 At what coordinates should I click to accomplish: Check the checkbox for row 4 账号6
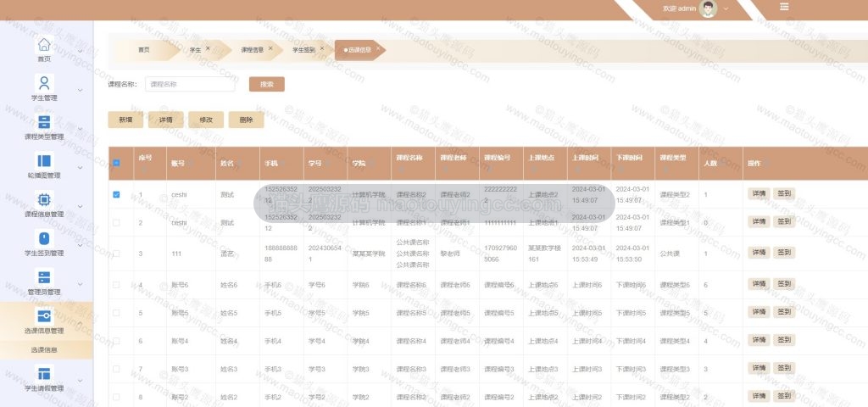[116, 285]
